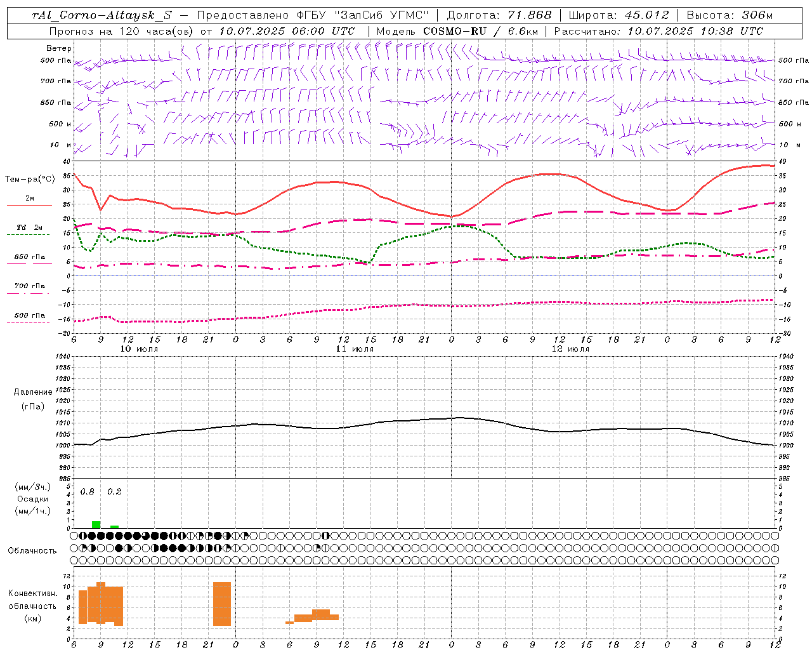The height and width of the screenshot is (650, 812).
Task: Click the station name rAl_Gorno-Altaysk_S
Action: (x=101, y=15)
